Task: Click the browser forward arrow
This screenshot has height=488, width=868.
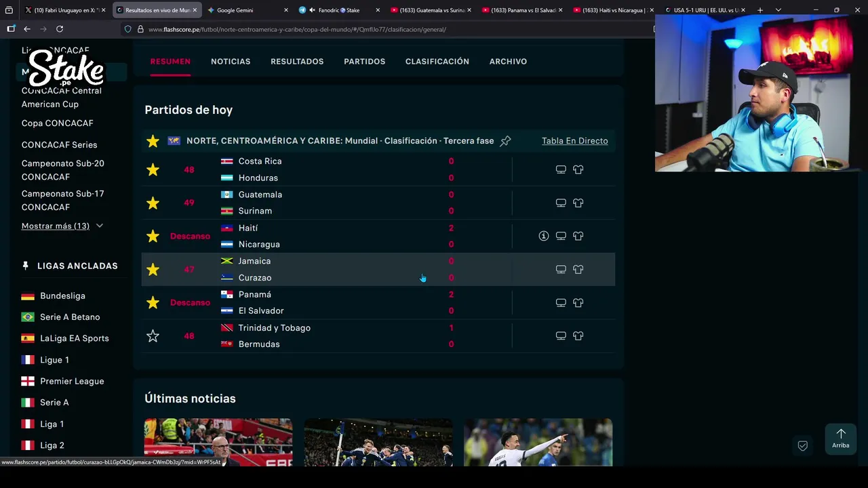Action: pyautogui.click(x=43, y=29)
